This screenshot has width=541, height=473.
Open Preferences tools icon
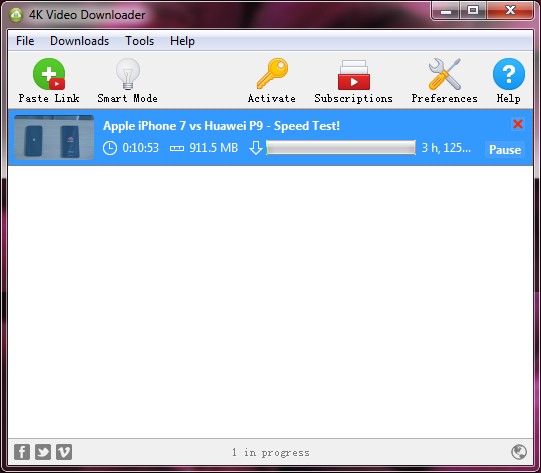pyautogui.click(x=444, y=74)
